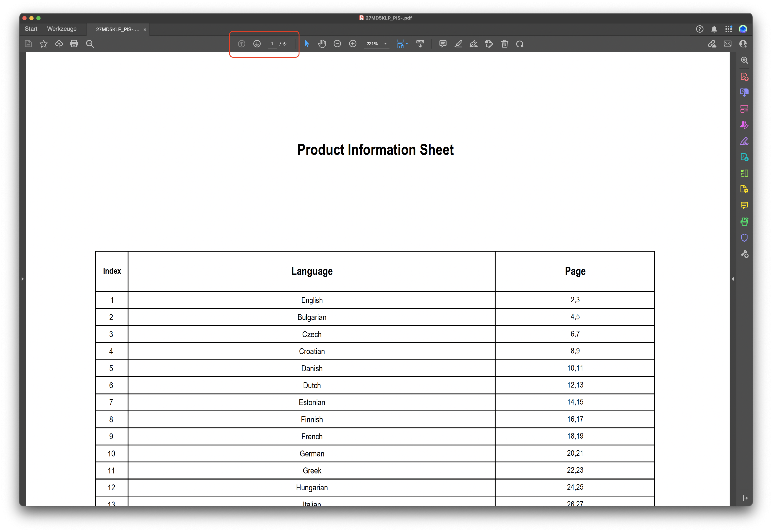
Task: Click the zoom out minus icon
Action: pos(337,44)
